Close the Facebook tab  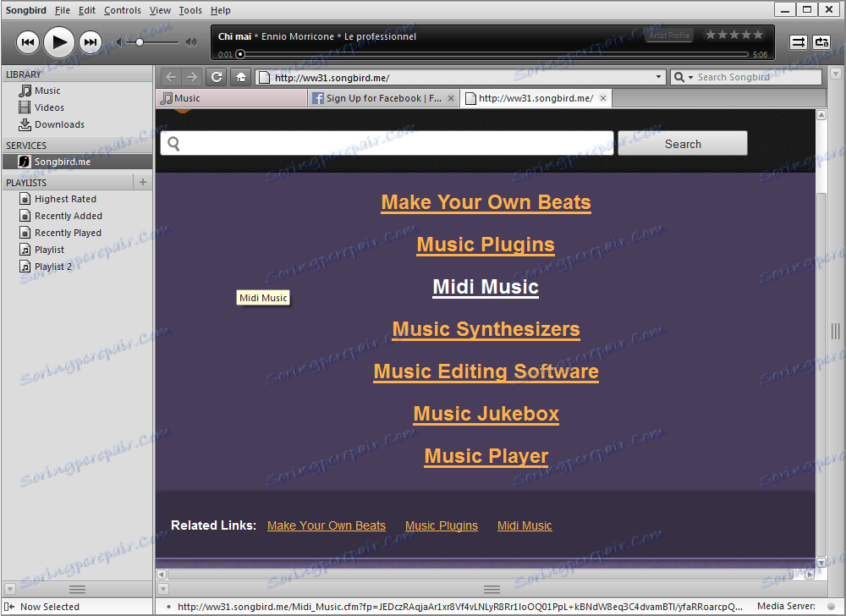(451, 98)
